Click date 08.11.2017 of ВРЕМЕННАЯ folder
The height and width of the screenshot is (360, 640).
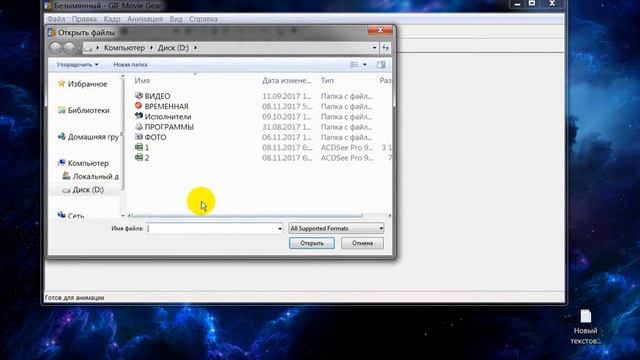tap(287, 106)
